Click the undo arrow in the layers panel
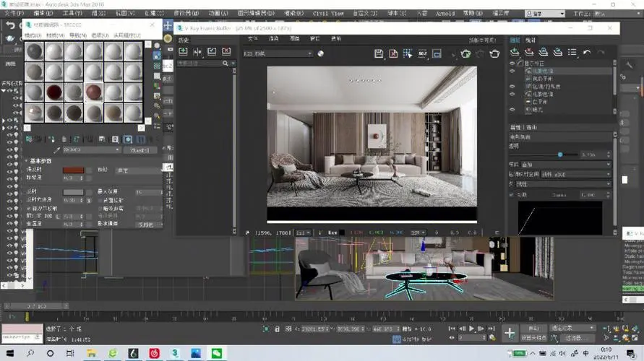644x361 pixels. (587, 53)
